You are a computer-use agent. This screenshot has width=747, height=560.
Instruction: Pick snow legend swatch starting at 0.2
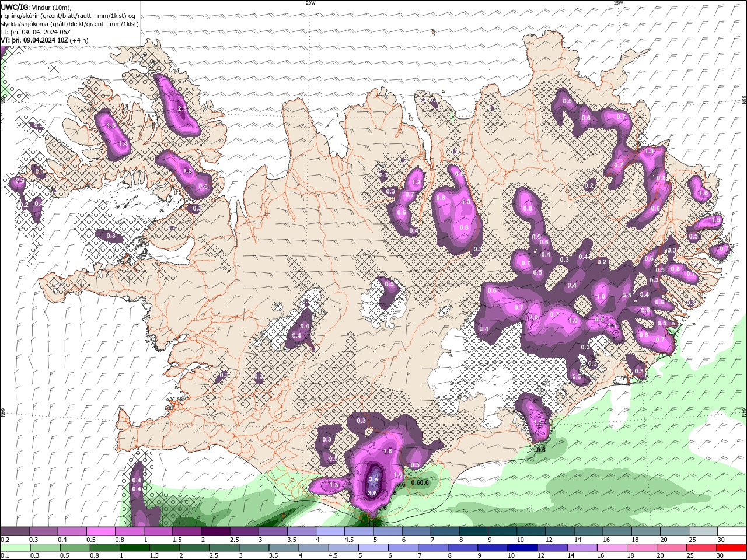click(15, 531)
